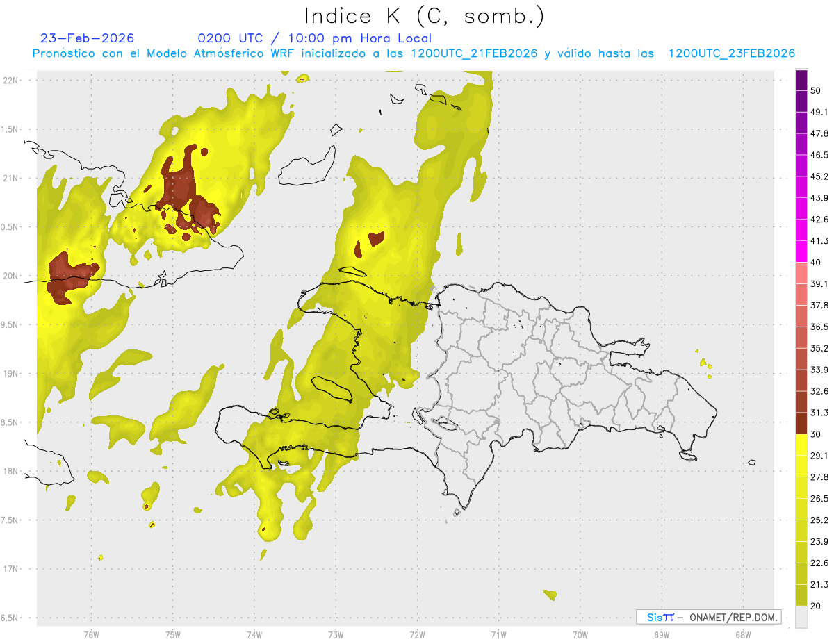Click the 18N latitude axis label

click(11, 471)
